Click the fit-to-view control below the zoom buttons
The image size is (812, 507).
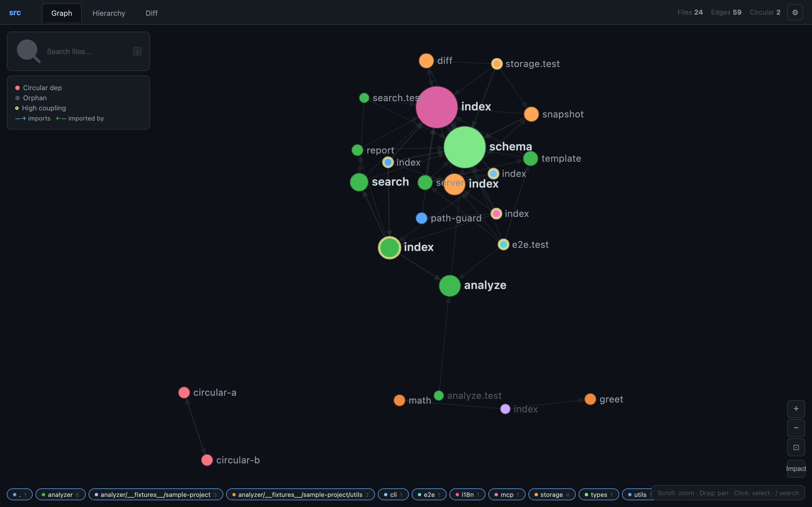(x=796, y=447)
